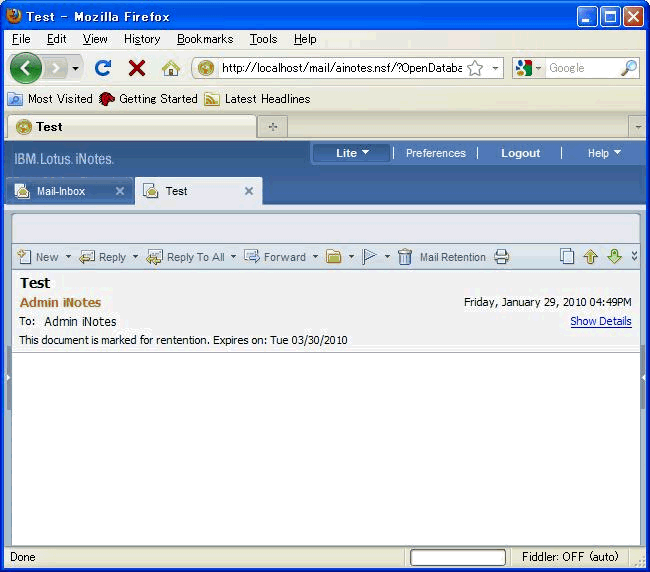
Task: Expand the folder options dropdown arrow
Action: (x=351, y=257)
